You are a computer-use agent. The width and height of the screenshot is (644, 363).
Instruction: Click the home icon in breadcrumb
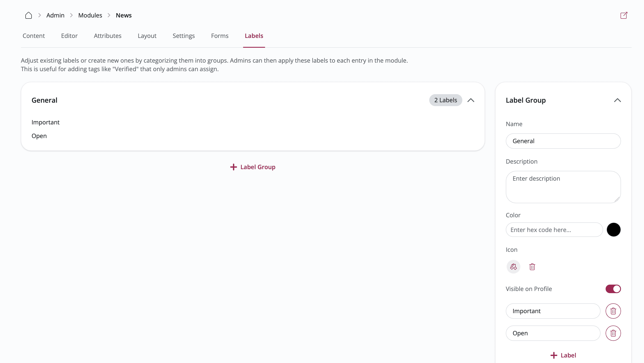(29, 15)
